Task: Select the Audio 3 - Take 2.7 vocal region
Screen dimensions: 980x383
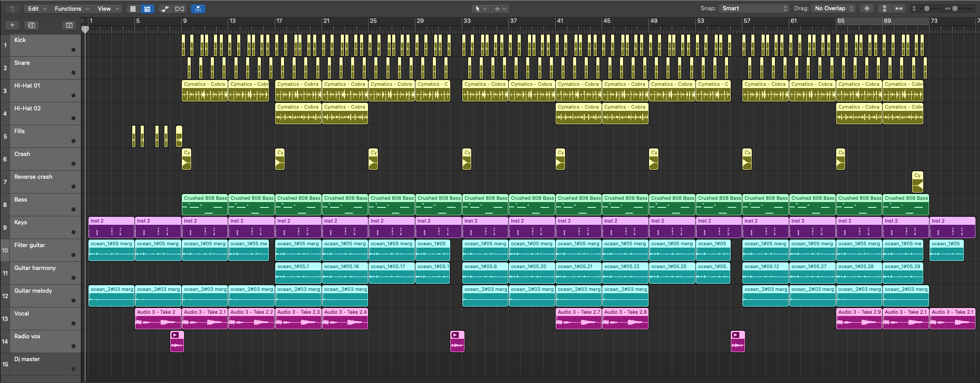Action: tap(578, 319)
